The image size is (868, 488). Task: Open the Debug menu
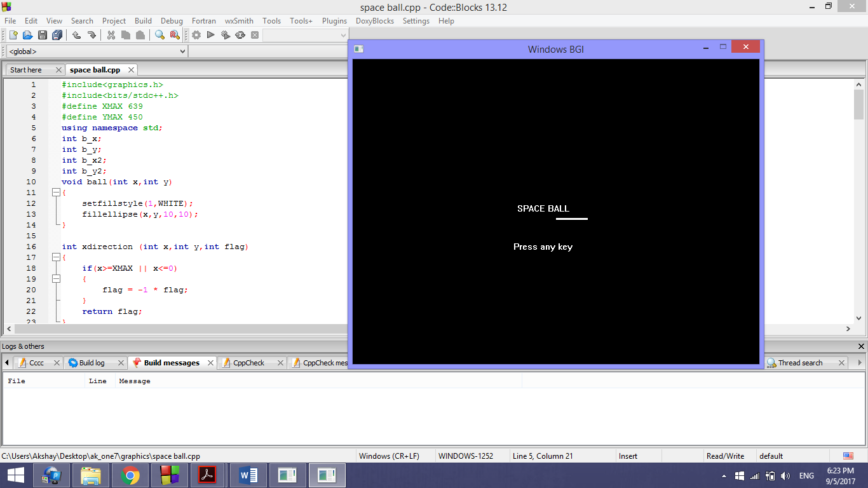172,21
